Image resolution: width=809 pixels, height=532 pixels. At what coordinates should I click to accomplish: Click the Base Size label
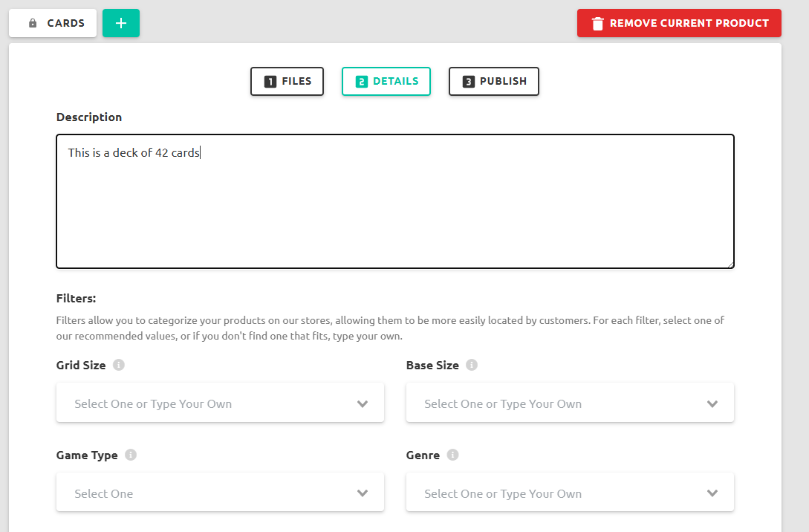click(432, 366)
